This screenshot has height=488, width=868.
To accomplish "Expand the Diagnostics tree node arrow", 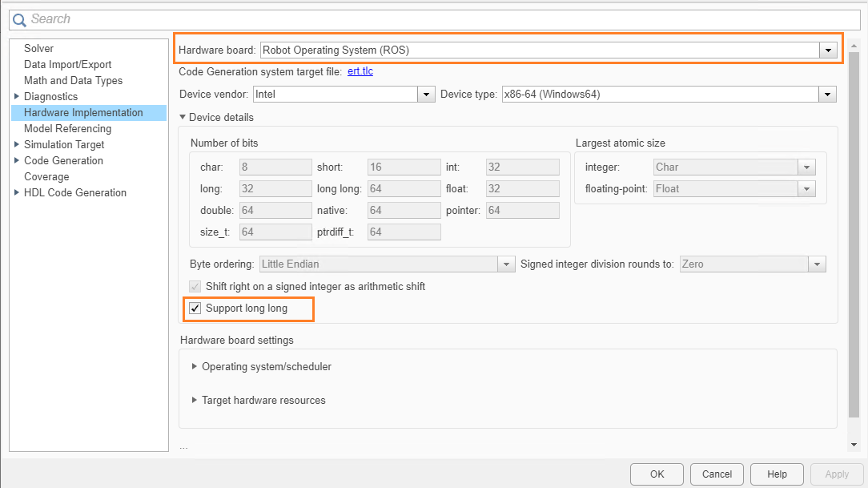I will [x=17, y=97].
